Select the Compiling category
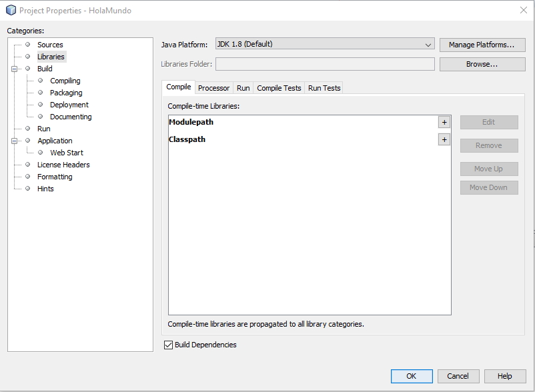This screenshot has width=535, height=392. pos(65,81)
